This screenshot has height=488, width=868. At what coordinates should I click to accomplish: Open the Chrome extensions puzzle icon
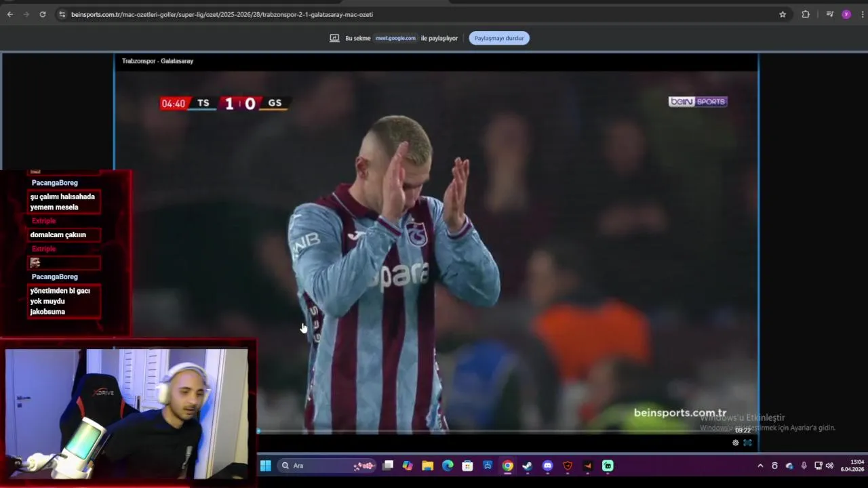tap(806, 14)
